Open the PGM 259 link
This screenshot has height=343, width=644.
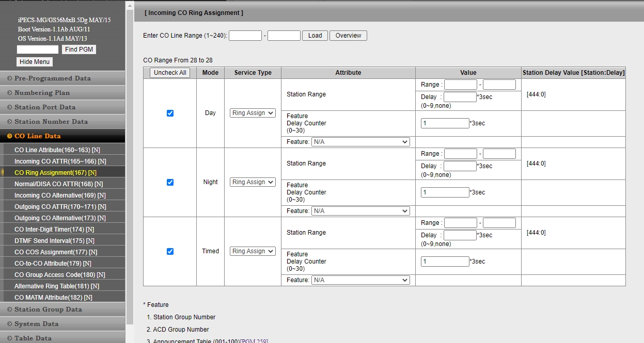pyautogui.click(x=254, y=341)
